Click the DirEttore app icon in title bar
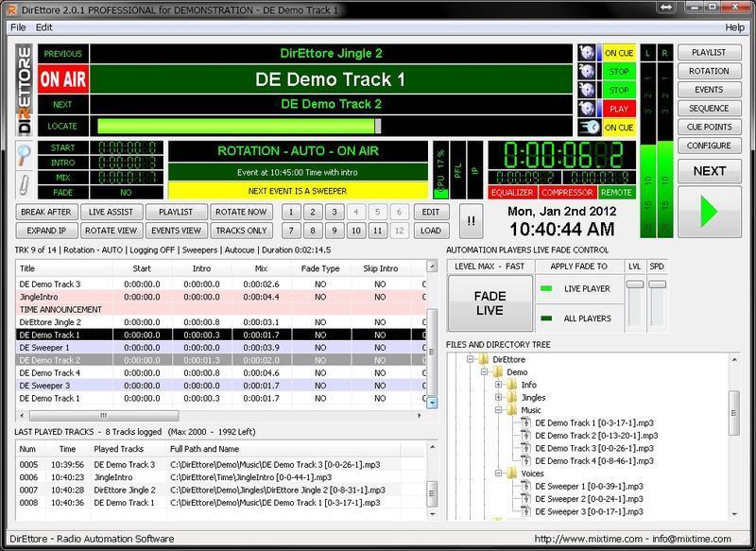756x551 pixels. (x=12, y=9)
